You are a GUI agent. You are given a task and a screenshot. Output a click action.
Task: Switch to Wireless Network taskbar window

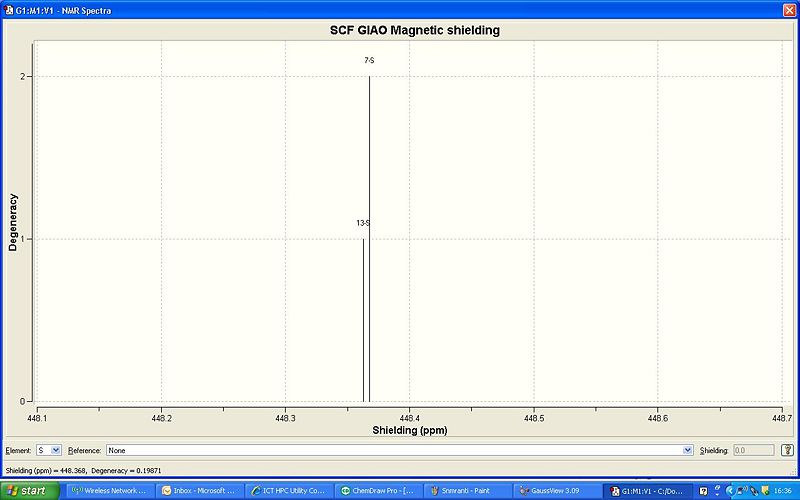(109, 491)
